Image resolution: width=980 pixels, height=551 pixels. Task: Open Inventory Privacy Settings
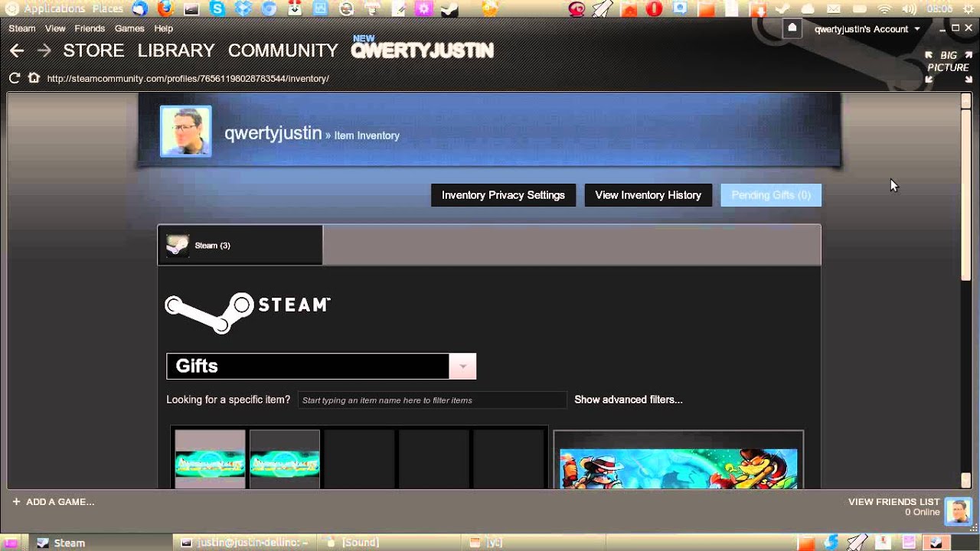point(503,195)
